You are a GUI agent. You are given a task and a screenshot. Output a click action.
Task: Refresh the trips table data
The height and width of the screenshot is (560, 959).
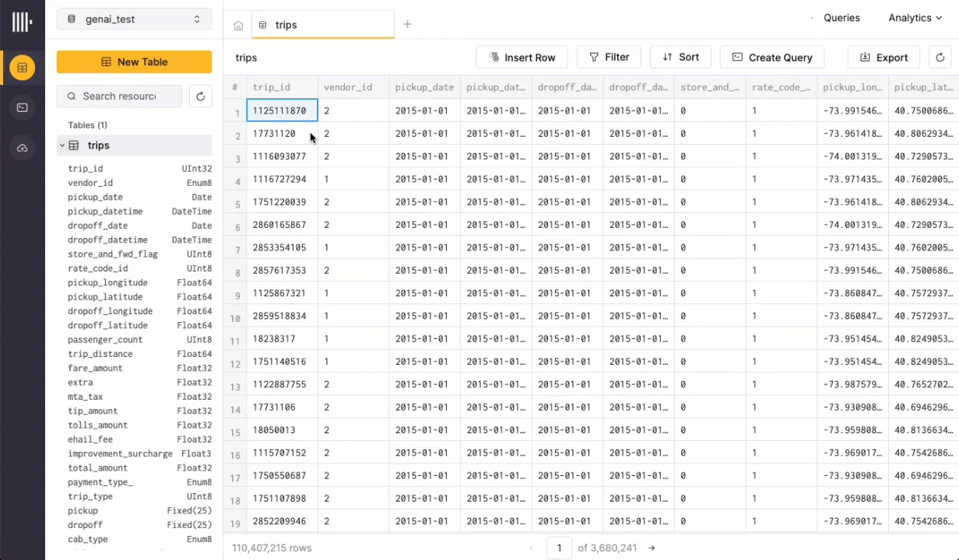(x=940, y=58)
